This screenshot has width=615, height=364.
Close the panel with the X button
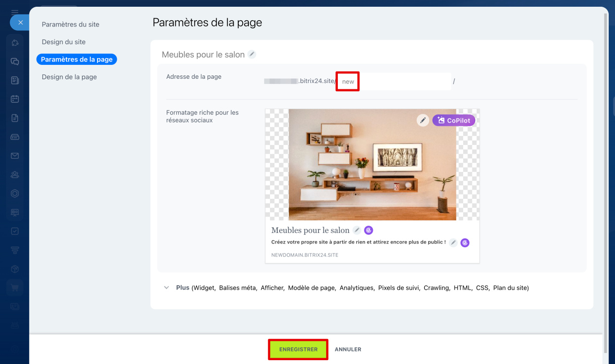coord(20,22)
